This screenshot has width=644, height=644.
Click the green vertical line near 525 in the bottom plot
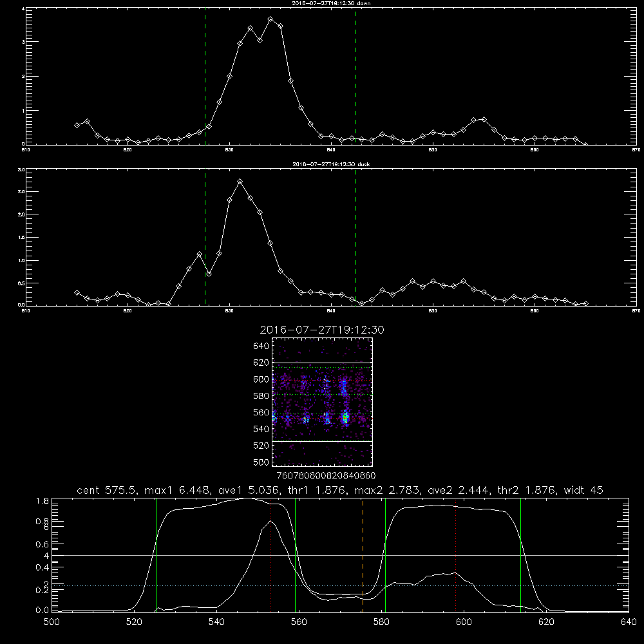(x=156, y=555)
